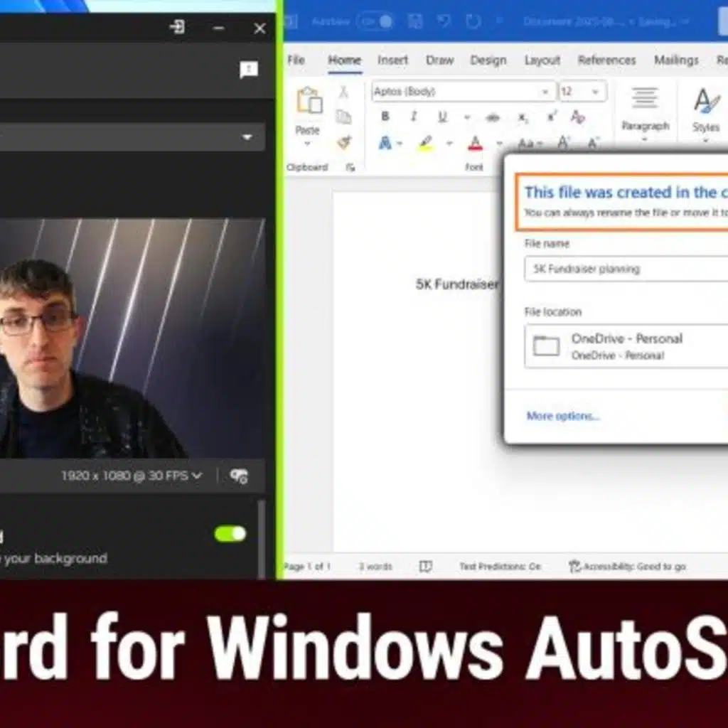Click the Italic formatting icon

coord(413,117)
